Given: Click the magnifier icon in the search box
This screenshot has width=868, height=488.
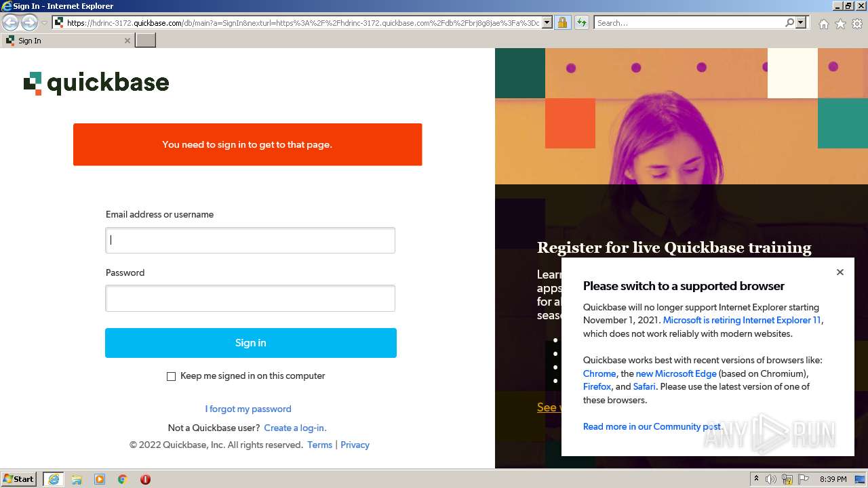Looking at the screenshot, I should (789, 23).
